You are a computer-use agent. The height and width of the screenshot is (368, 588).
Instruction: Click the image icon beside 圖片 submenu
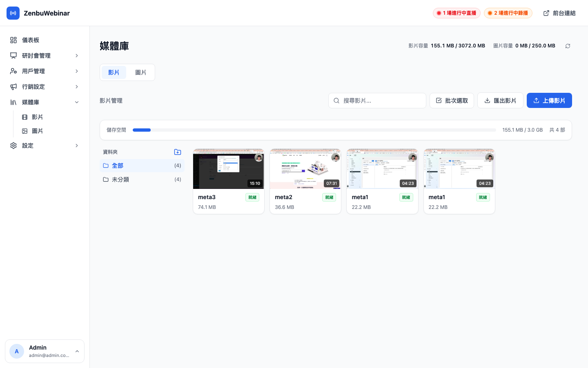pyautogui.click(x=25, y=131)
